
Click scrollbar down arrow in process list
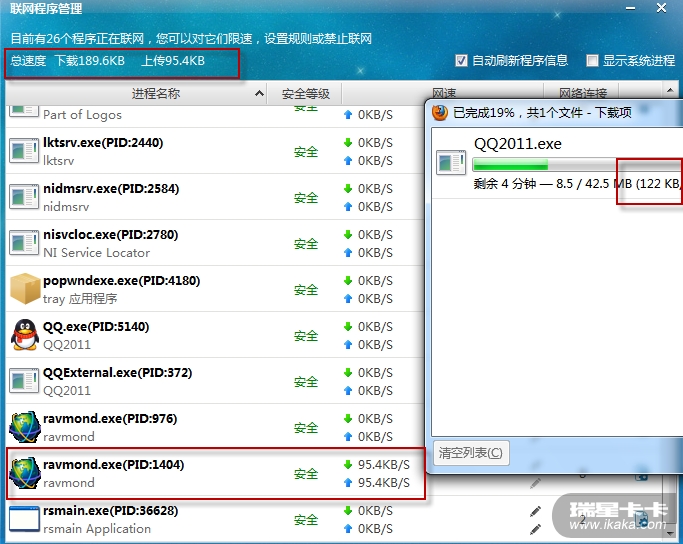670,533
